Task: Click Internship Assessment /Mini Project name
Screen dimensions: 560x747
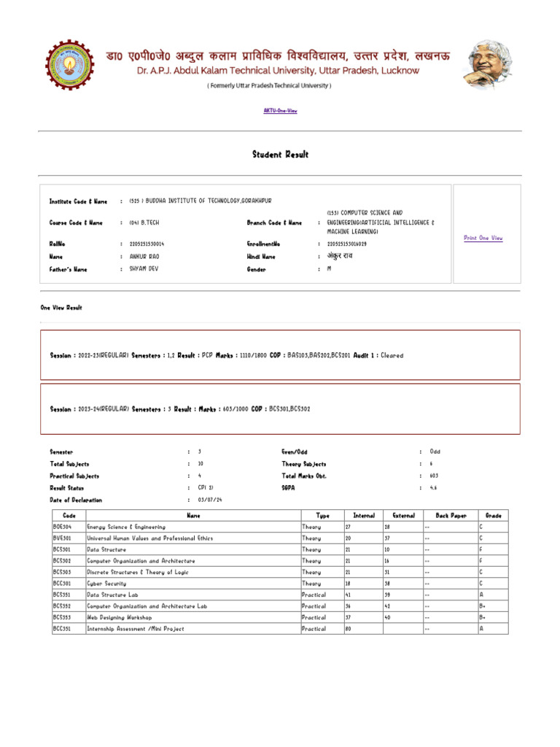Action: point(136,629)
